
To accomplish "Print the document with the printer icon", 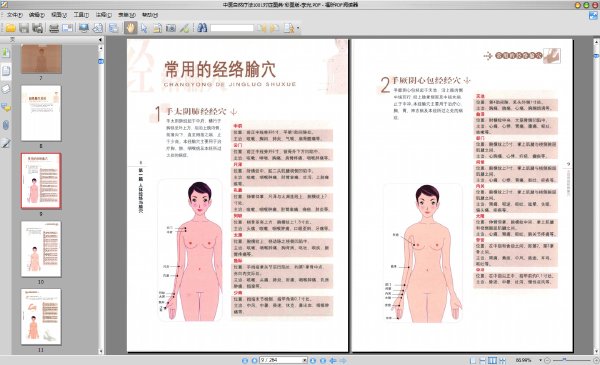I will point(54,28).
